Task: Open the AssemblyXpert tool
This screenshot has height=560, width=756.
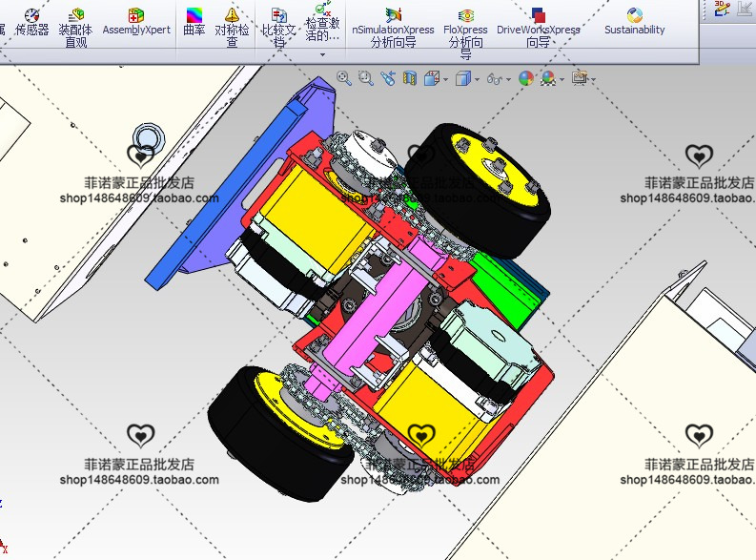Action: pyautogui.click(x=136, y=22)
